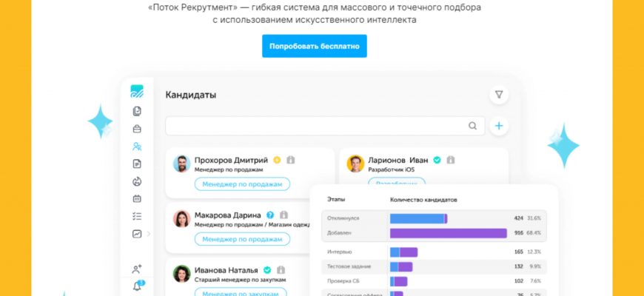Click the add user icon in sidebar
Image resolution: width=644 pixels, height=296 pixels.
136,269
